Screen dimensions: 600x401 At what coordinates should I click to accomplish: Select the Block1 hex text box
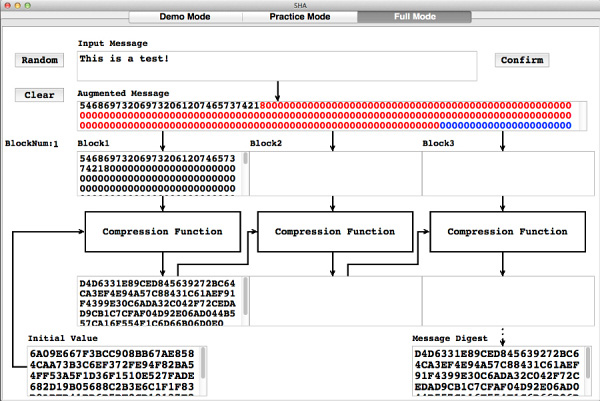point(155,173)
